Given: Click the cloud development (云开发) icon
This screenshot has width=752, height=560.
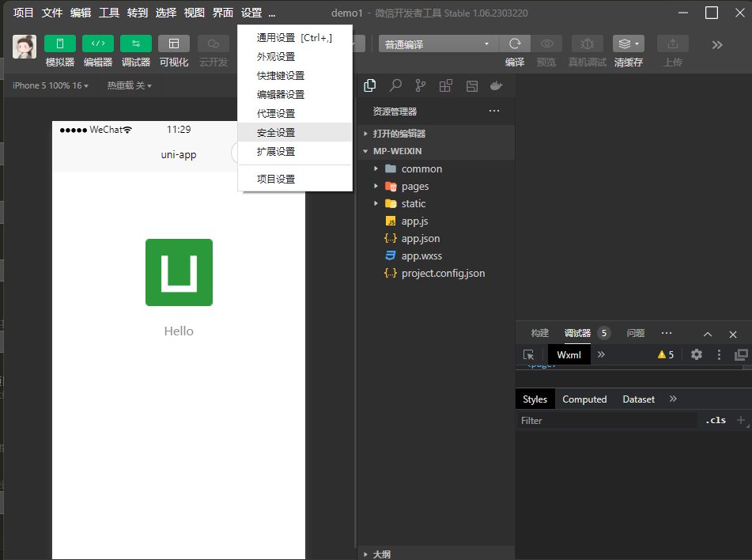Looking at the screenshot, I should pyautogui.click(x=214, y=44).
